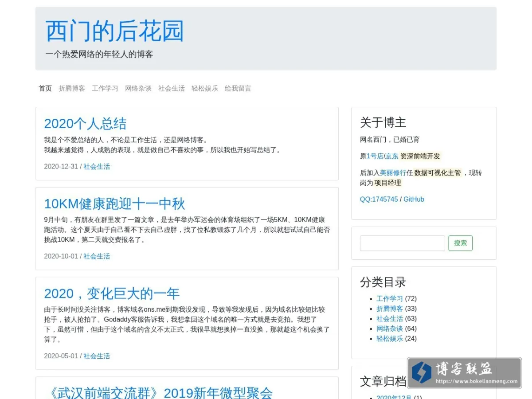
Task: Click the highlighted text 数据可视化主管
Action: (438, 173)
